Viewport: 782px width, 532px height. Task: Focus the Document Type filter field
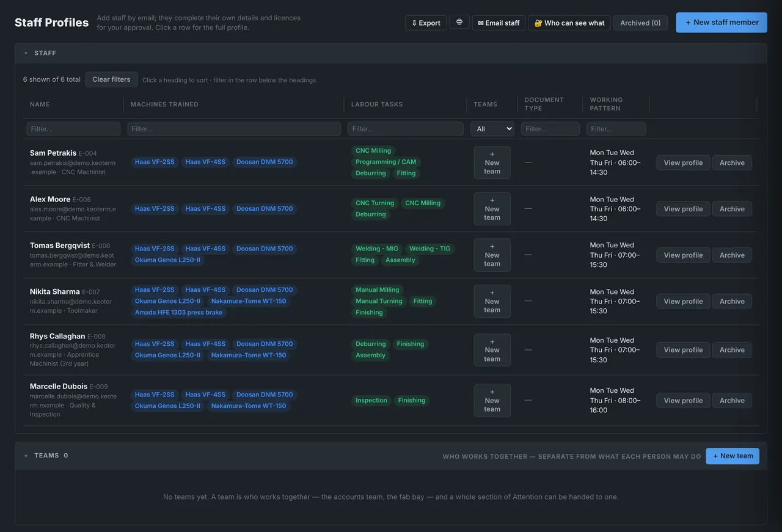click(x=550, y=129)
